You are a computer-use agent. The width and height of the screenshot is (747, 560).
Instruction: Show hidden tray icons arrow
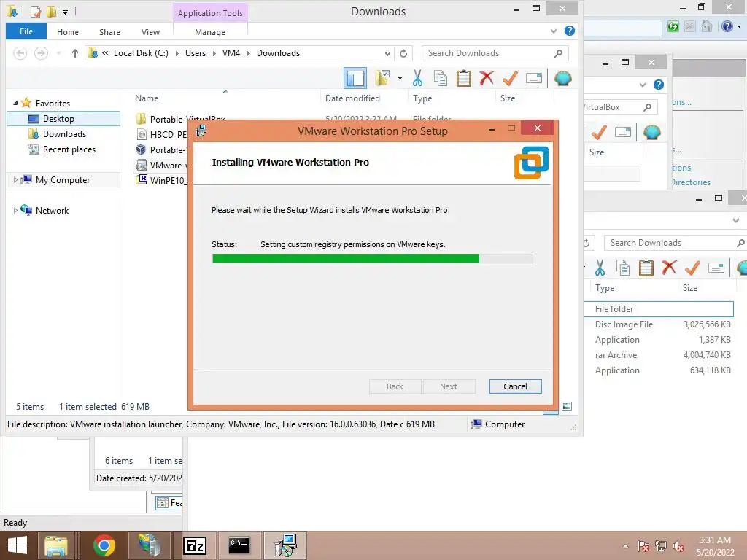tap(625, 546)
